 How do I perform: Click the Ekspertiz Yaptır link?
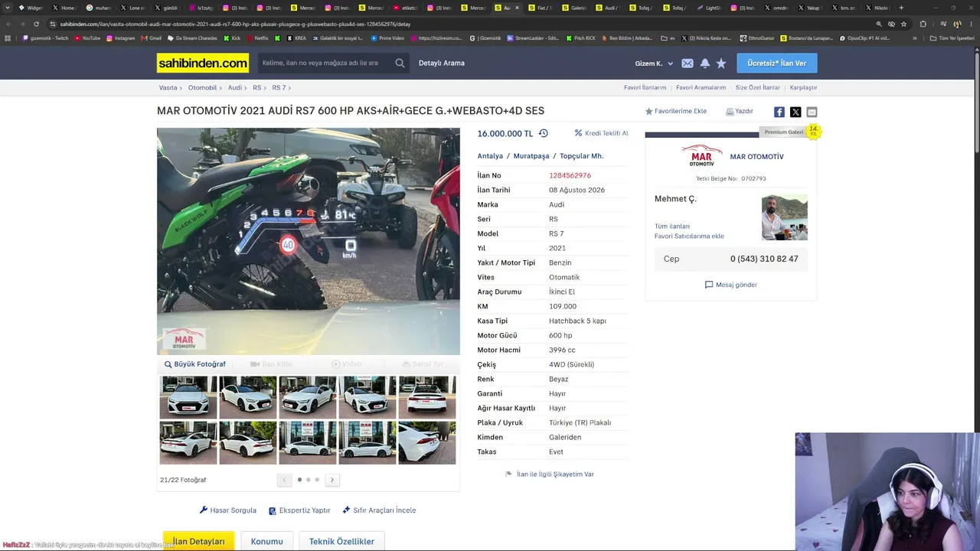299,510
